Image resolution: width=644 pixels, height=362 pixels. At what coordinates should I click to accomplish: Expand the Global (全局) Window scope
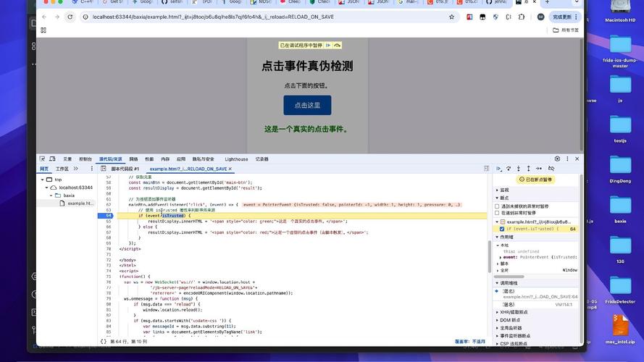(x=498, y=271)
